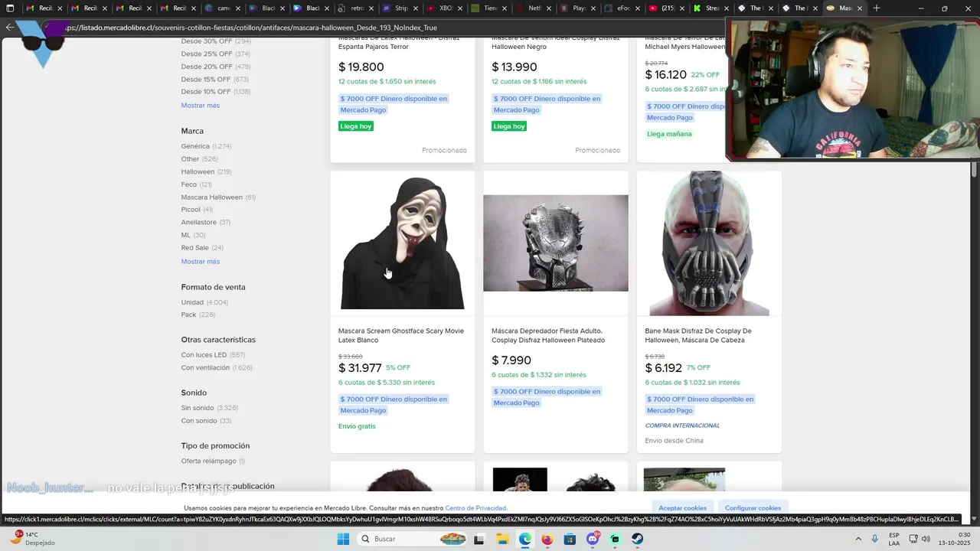Close the 'Tien' browser tab
Image resolution: width=980 pixels, height=551 pixels.
click(x=506, y=8)
